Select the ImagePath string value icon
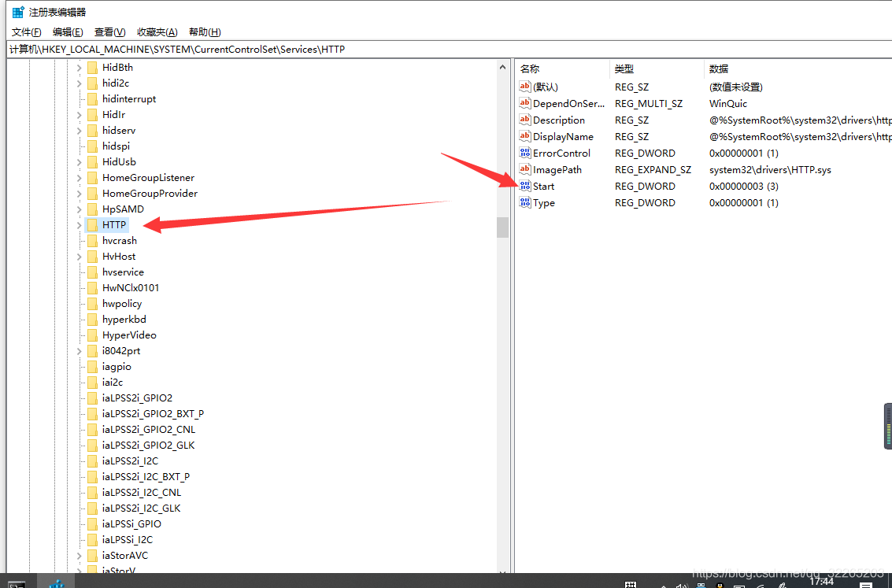 coord(524,169)
